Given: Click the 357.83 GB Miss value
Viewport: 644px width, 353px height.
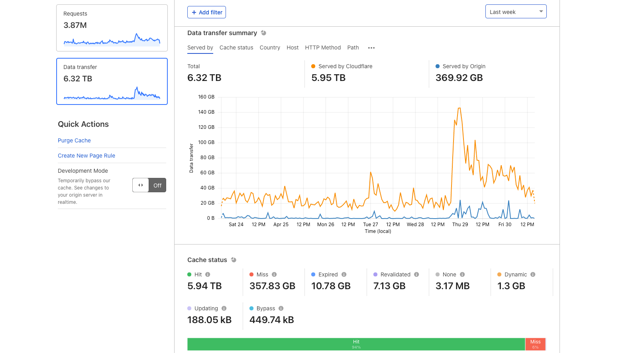Looking at the screenshot, I should tap(272, 286).
